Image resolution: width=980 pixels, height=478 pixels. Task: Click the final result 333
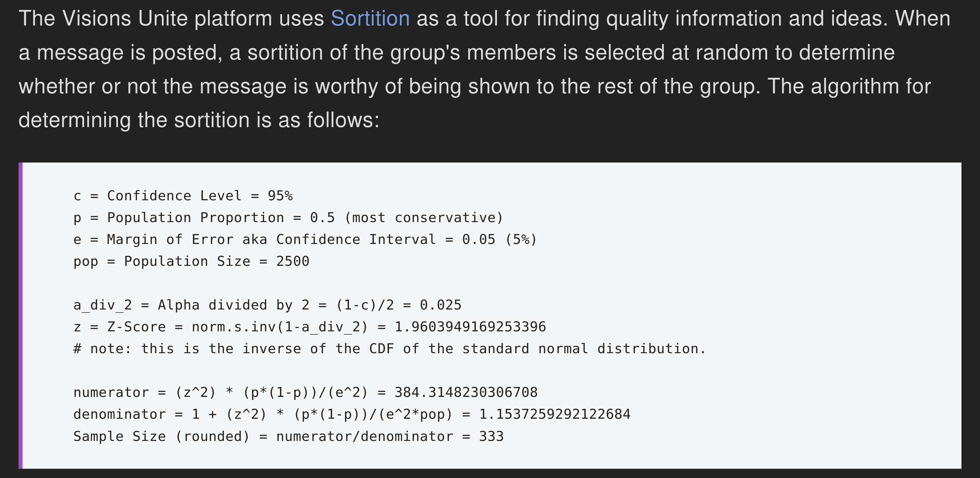pyautogui.click(x=491, y=437)
